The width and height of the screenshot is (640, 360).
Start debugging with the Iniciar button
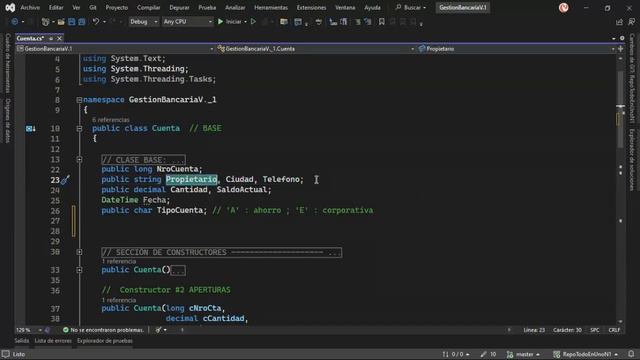(x=230, y=22)
